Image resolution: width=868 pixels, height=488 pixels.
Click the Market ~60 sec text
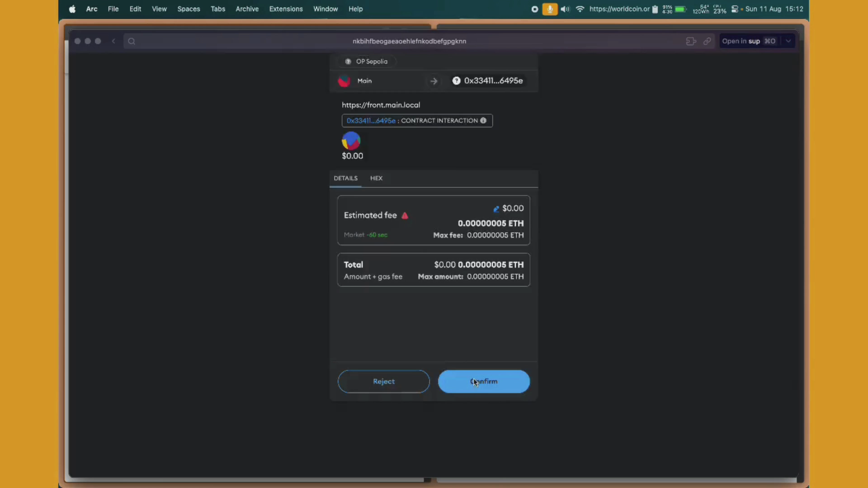coord(365,235)
